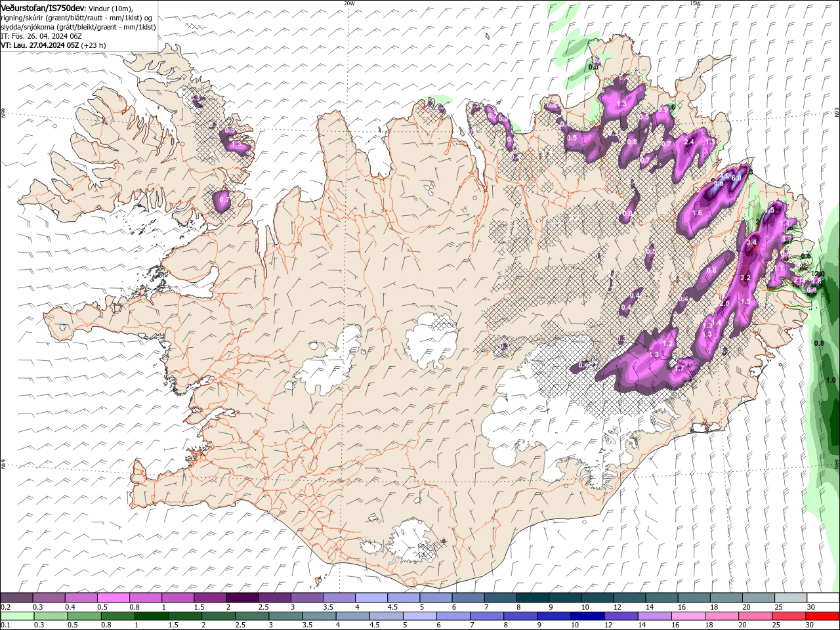Image resolution: width=840 pixels, height=630 pixels.
Task: Choose the darkest green 1 rain legend swatch
Action: coord(151,616)
